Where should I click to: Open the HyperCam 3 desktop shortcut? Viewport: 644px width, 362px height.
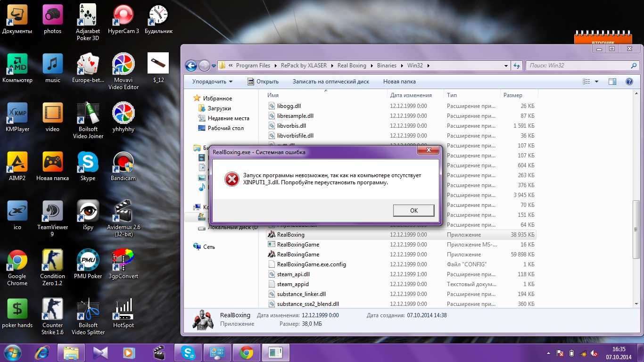pos(123,19)
